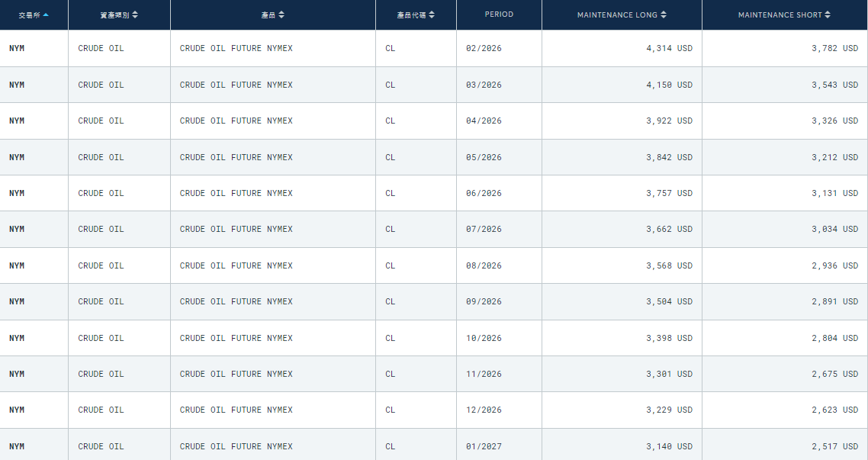This screenshot has width=868, height=460.
Task: Sort by 交易所 exchange column arrow
Action: tap(46, 15)
